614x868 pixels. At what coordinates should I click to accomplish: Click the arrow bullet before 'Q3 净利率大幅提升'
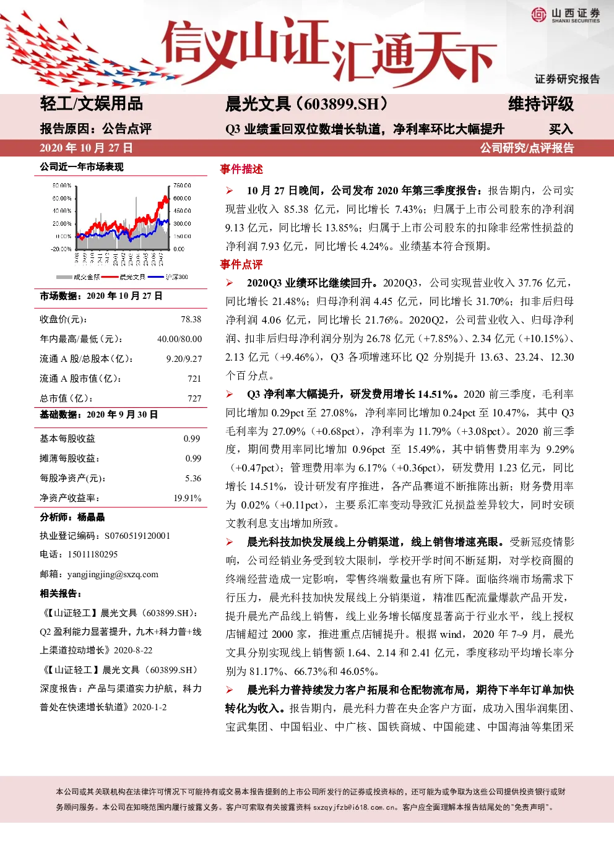(x=230, y=394)
